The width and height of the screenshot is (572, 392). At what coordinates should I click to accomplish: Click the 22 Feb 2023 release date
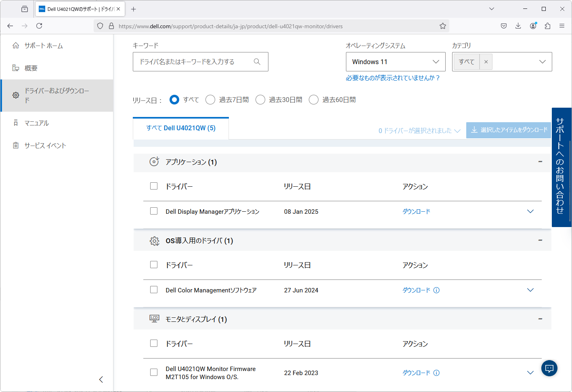click(301, 373)
